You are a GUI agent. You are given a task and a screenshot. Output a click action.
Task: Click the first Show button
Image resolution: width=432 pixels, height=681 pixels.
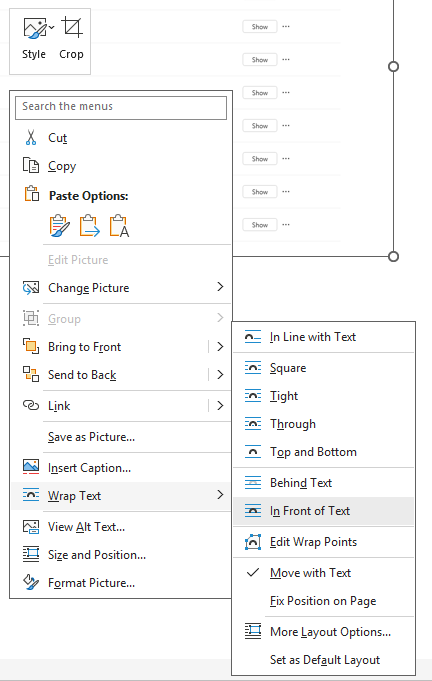pos(260,26)
